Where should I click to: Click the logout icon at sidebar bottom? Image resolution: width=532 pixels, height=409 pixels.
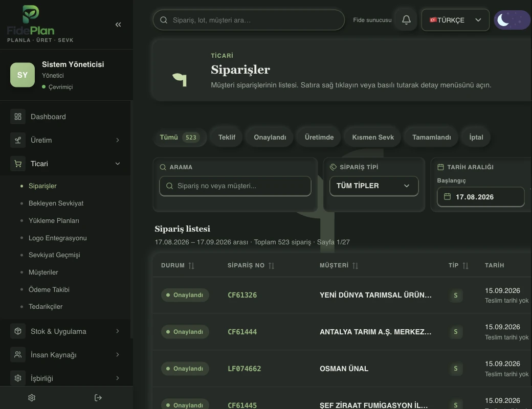pyautogui.click(x=98, y=398)
